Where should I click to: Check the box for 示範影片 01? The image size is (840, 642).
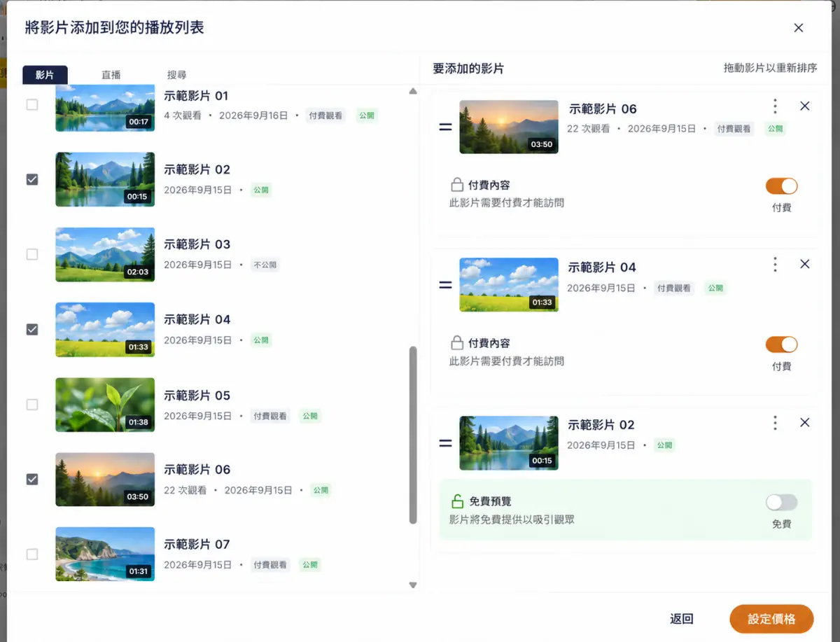pyautogui.click(x=32, y=105)
